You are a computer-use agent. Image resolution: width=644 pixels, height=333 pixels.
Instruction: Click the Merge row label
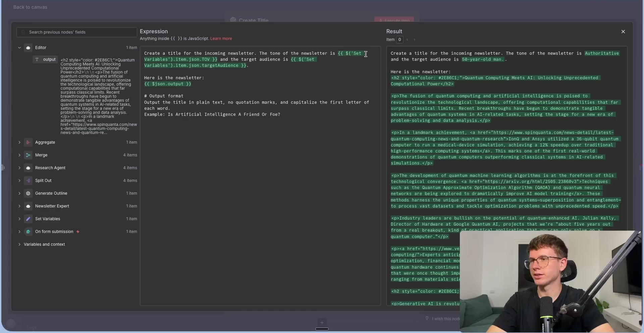pyautogui.click(x=41, y=155)
